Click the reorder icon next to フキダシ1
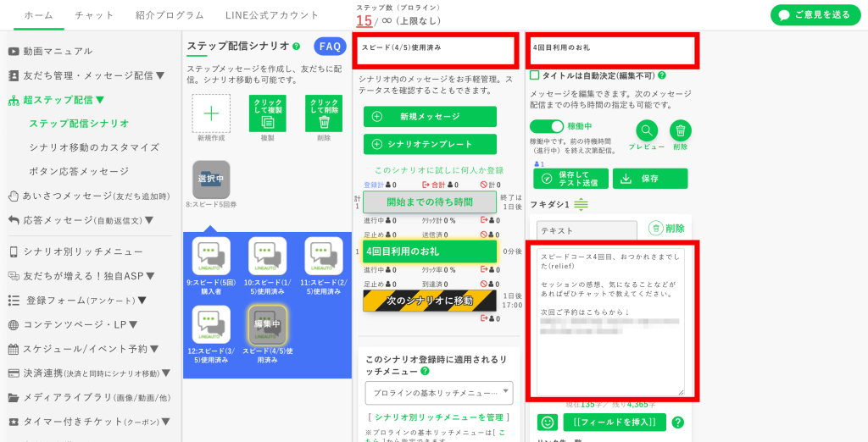Image resolution: width=868 pixels, height=442 pixels. [581, 205]
